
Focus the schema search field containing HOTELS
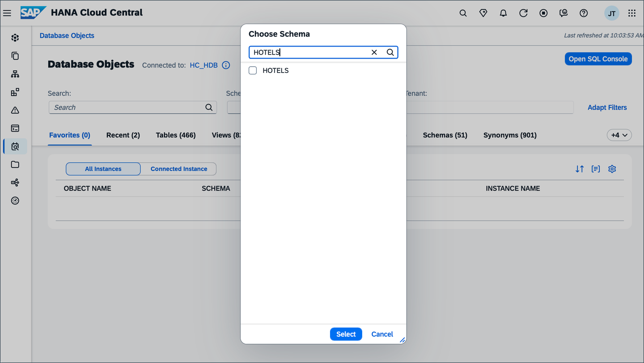(x=323, y=52)
